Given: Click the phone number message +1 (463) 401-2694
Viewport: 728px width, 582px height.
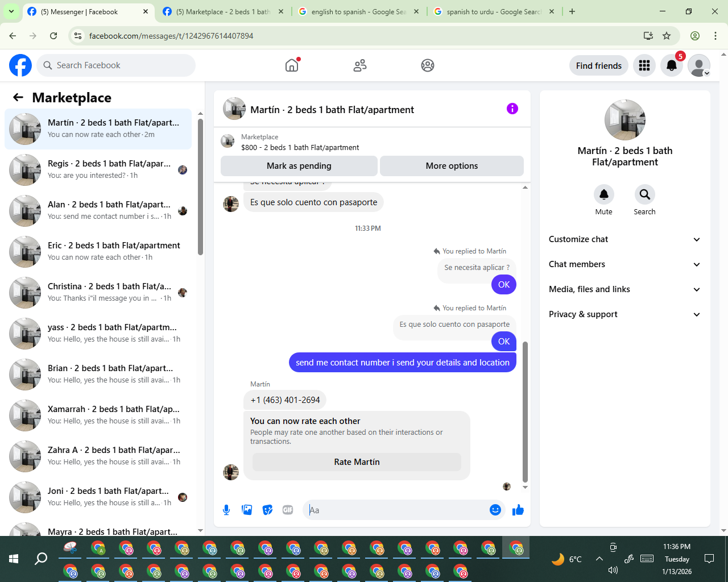Looking at the screenshot, I should tap(285, 400).
